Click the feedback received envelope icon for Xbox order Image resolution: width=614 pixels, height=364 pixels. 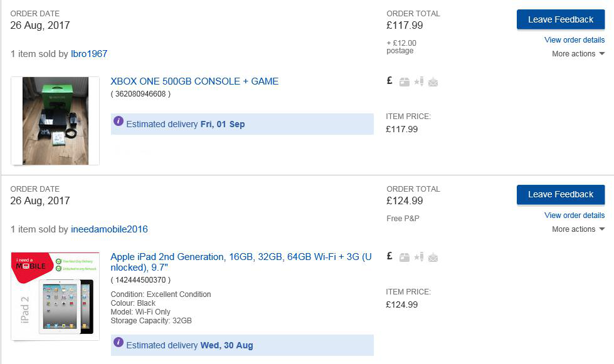[x=433, y=82]
